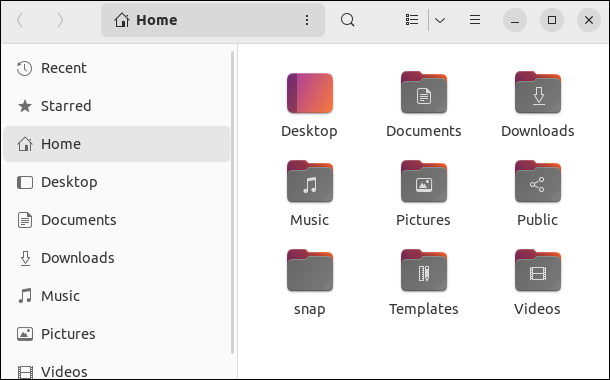Click the Starred star icon in sidebar

pos(25,106)
